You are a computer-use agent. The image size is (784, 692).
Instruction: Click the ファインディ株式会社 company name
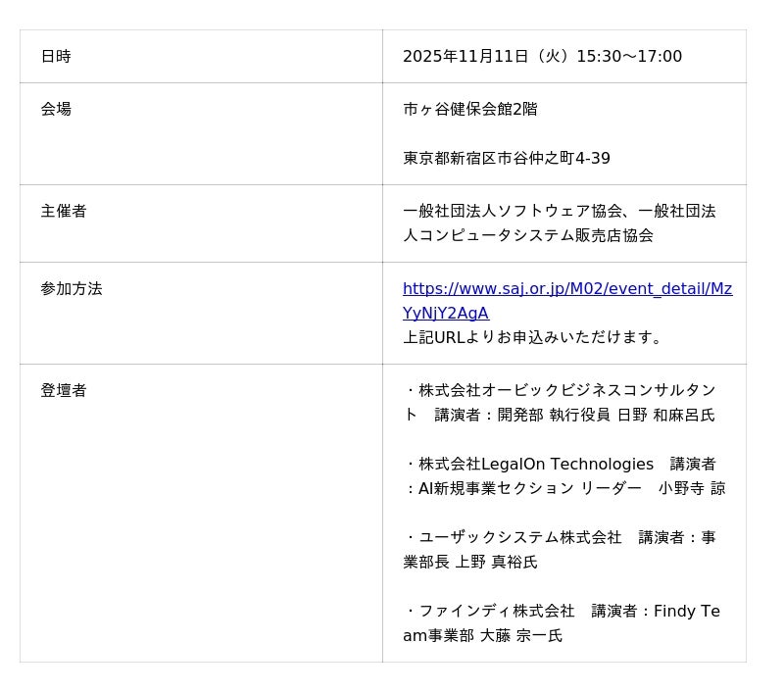coord(497,611)
